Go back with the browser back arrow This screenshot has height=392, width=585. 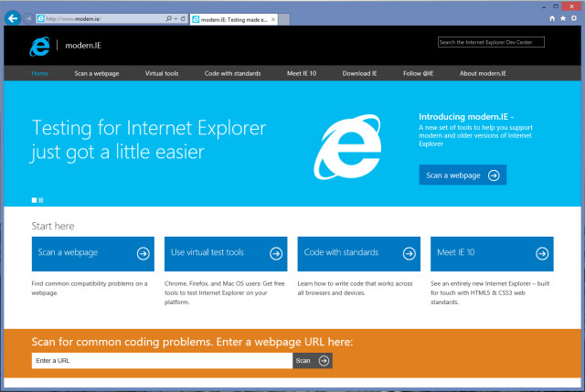tap(13, 18)
